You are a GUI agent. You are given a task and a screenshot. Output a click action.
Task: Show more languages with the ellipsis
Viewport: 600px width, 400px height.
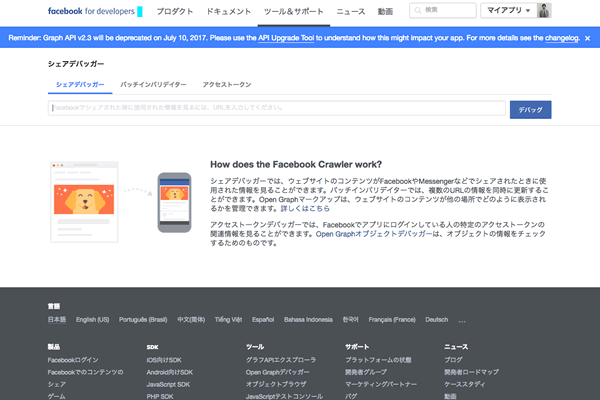[x=462, y=320]
